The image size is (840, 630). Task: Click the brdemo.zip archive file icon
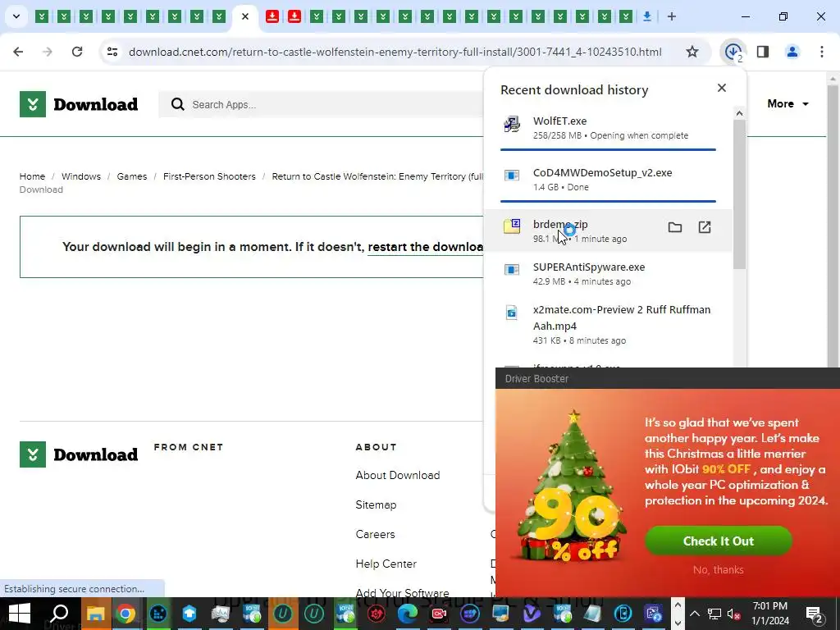[x=512, y=226]
